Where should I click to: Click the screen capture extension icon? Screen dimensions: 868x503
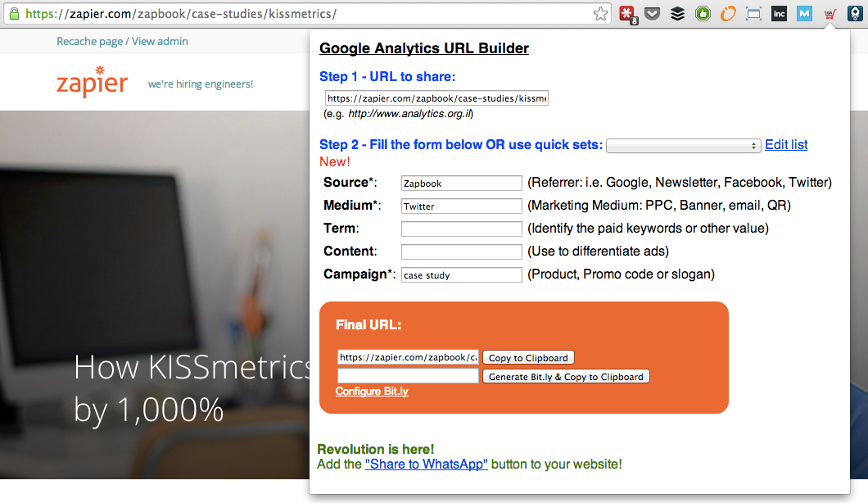pyautogui.click(x=753, y=14)
